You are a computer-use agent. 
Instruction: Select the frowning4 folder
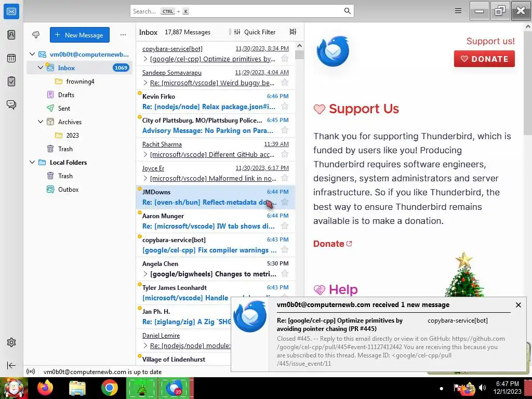coord(79,82)
